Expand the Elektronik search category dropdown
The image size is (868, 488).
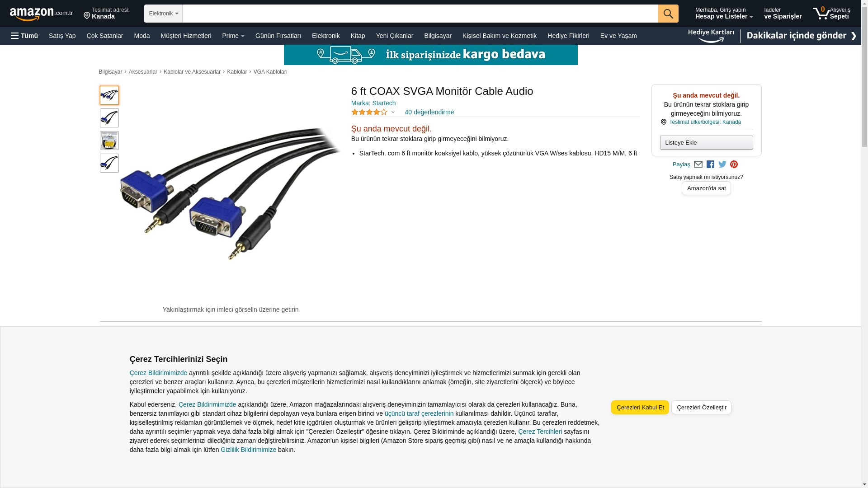163,14
